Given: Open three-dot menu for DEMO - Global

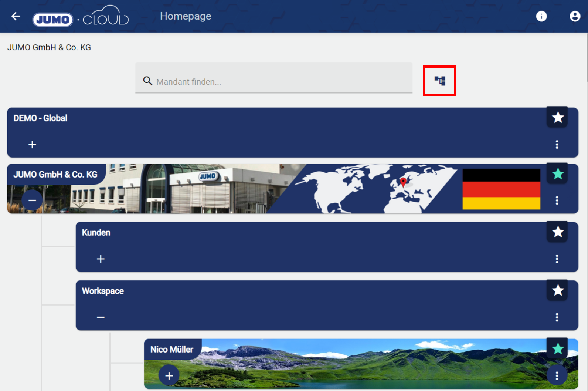Looking at the screenshot, I should 557,145.
